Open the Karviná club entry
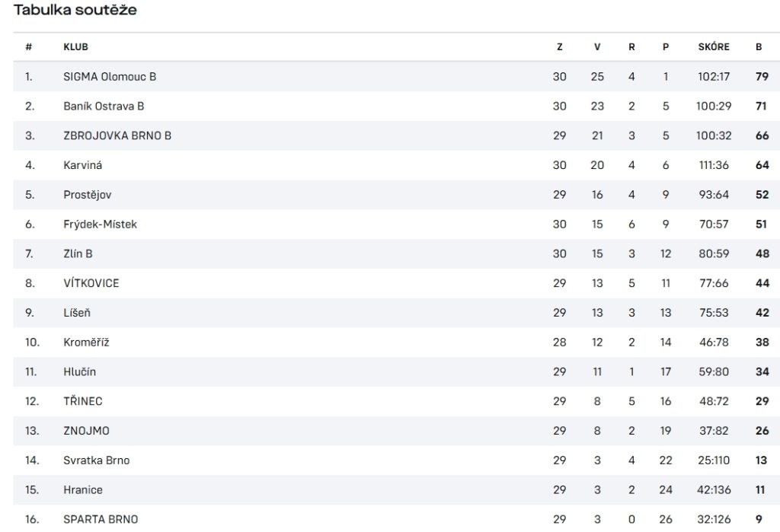Image resolution: width=780 pixels, height=532 pixels. pyautogui.click(x=82, y=165)
